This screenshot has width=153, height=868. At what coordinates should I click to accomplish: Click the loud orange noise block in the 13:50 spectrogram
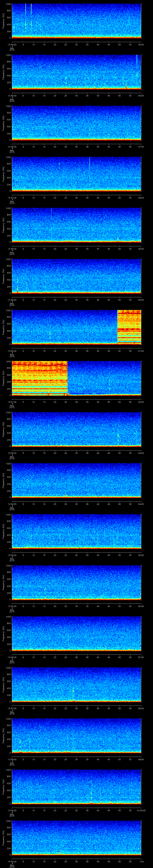tap(129, 326)
